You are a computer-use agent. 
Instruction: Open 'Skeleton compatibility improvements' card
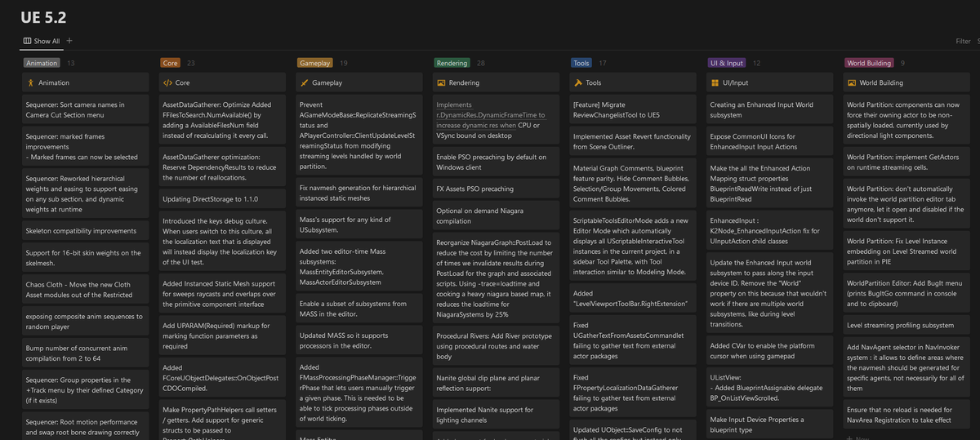85,231
